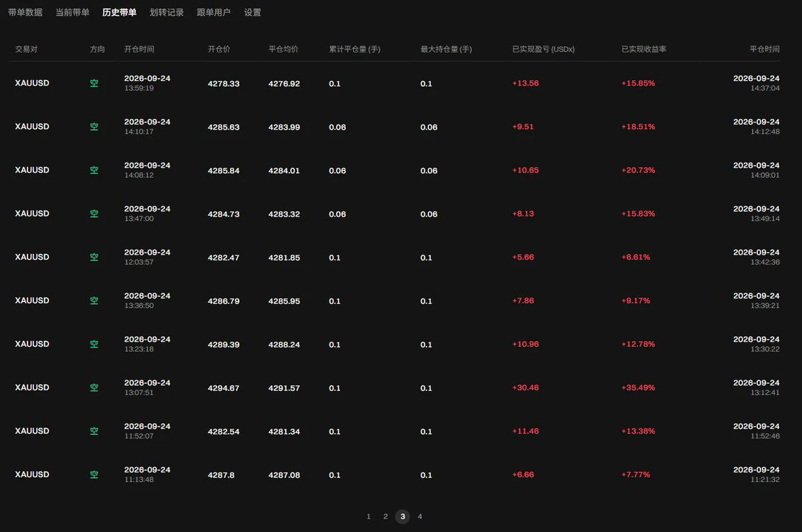The image size is (802, 532).
Task: Click the return rate +6.61%
Action: tap(636, 257)
